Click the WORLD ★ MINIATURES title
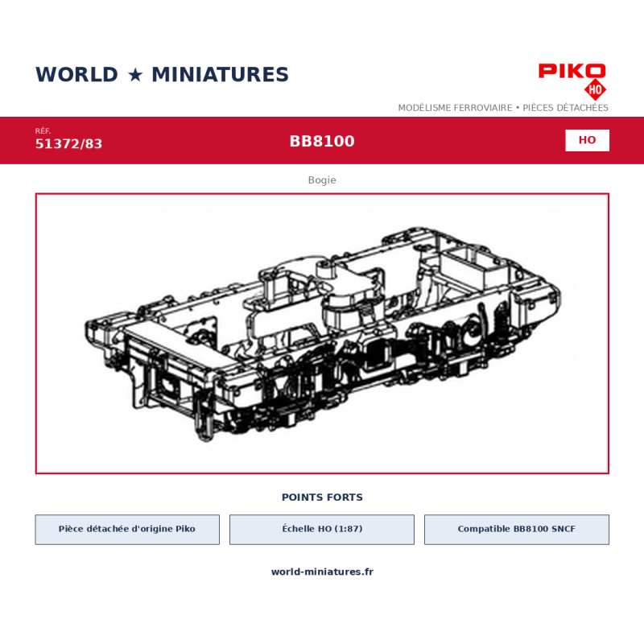Image resolution: width=644 pixels, height=644 pixels. point(162,75)
